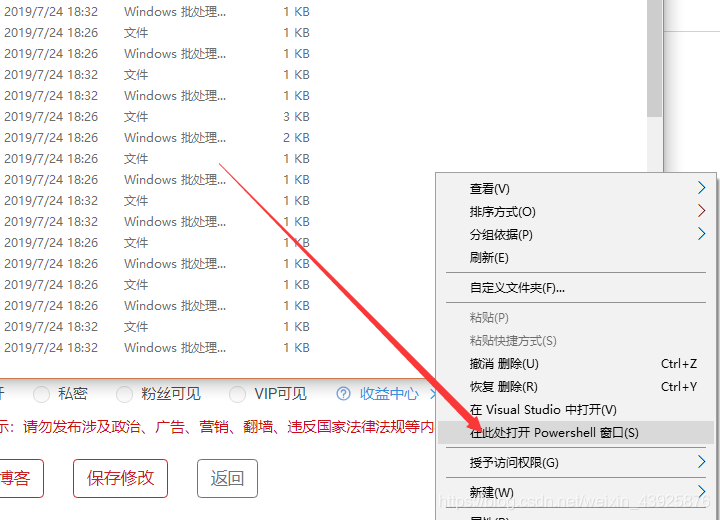This screenshot has width=720, height=520.
Task: Expand the 排序方式(O) submenu arrow
Action: pyautogui.click(x=701, y=211)
